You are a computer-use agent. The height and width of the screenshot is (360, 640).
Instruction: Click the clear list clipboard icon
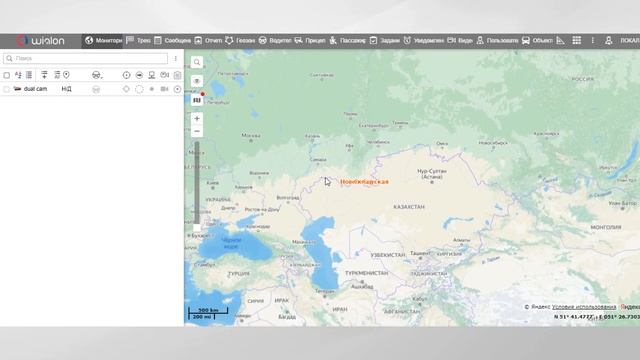coord(177,75)
